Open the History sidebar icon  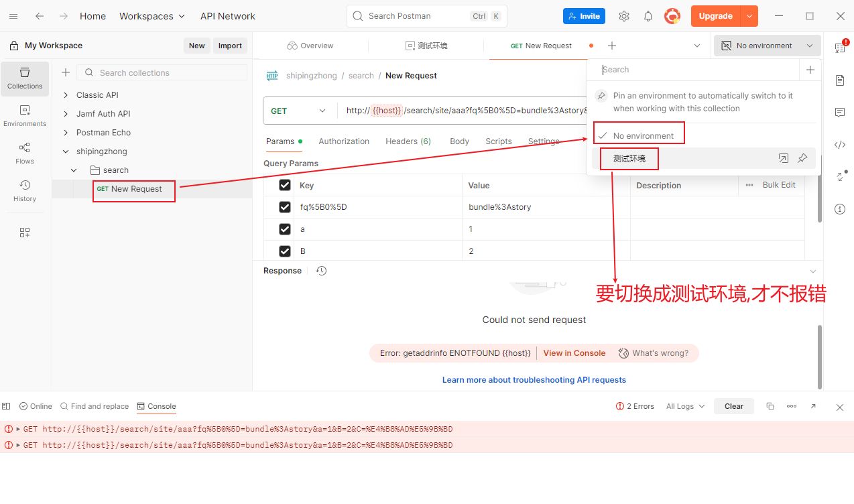coord(25,190)
